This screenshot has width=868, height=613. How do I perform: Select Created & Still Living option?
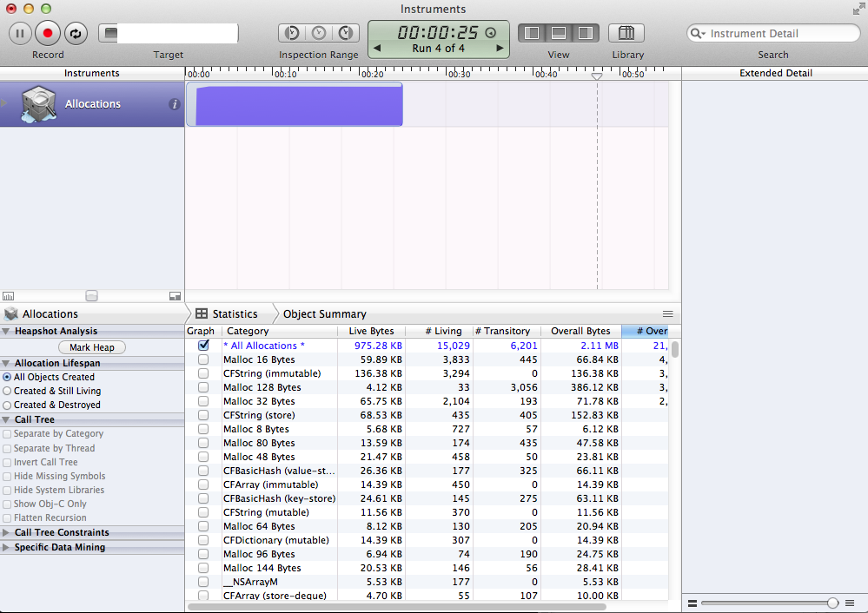click(7, 391)
